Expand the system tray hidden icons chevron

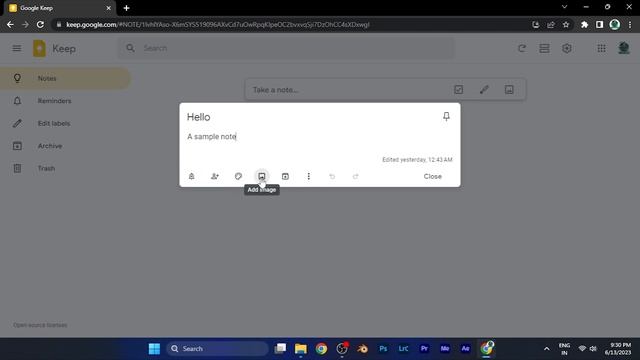click(x=546, y=349)
